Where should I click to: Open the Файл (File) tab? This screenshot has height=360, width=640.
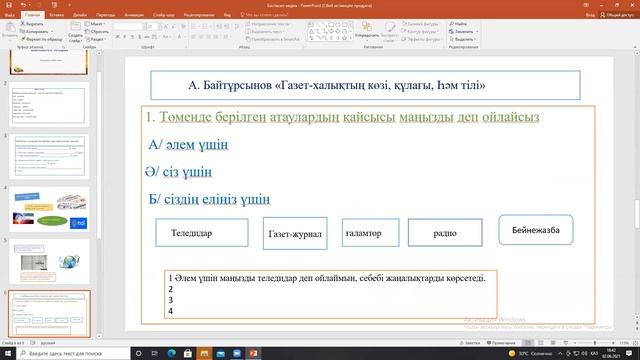click(9, 15)
